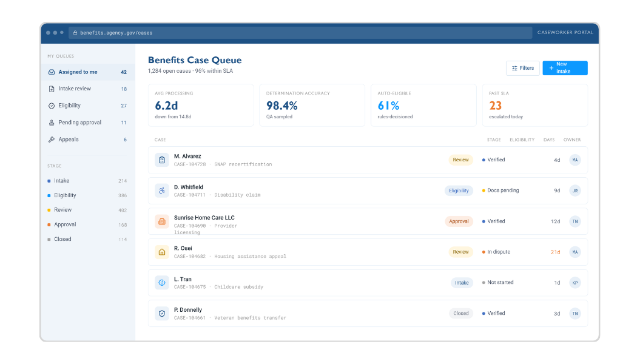Open the Auto-Eligible 61% card
This screenshot has width=637, height=364.
pyautogui.click(x=423, y=105)
